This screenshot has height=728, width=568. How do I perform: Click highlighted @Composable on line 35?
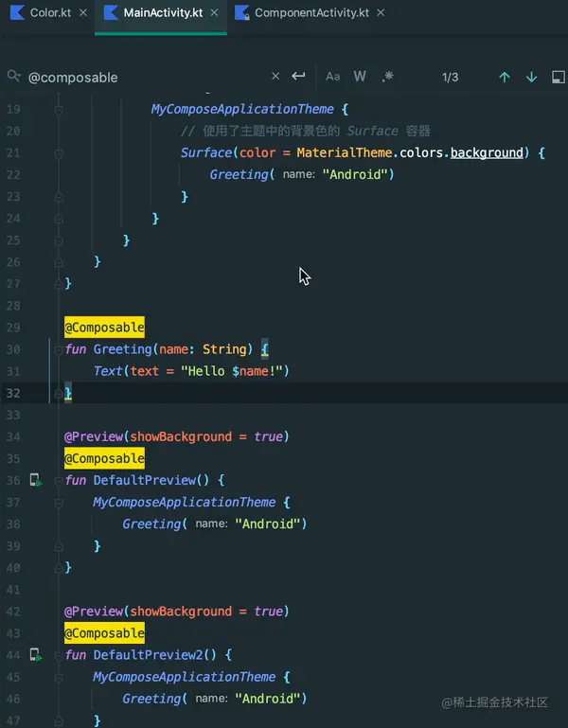tap(104, 459)
